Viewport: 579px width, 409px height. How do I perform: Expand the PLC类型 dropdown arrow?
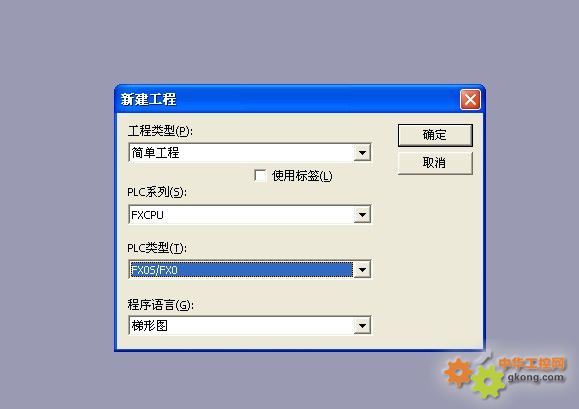click(x=362, y=269)
